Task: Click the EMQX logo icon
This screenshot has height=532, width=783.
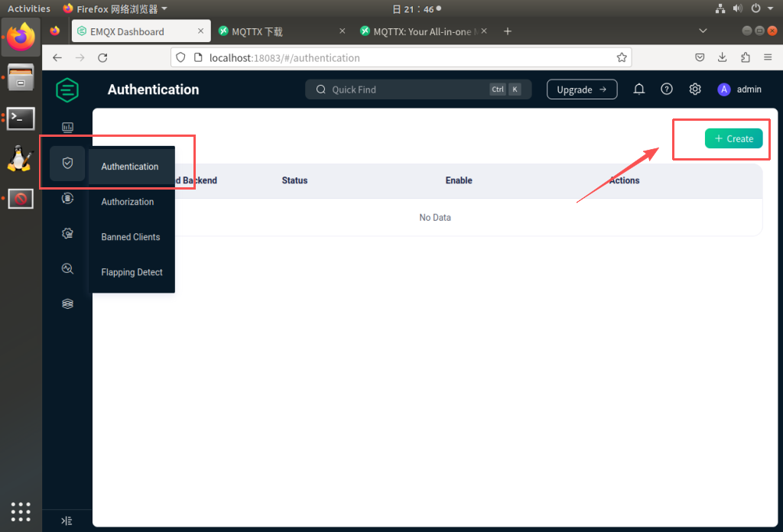Action: [x=67, y=90]
